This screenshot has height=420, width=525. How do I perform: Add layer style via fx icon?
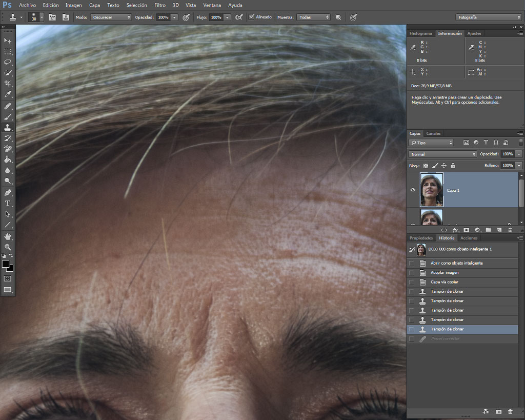coord(455,230)
